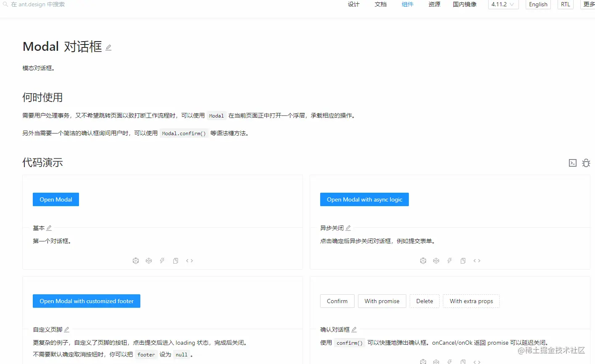Click the dashed Delete button

424,301
